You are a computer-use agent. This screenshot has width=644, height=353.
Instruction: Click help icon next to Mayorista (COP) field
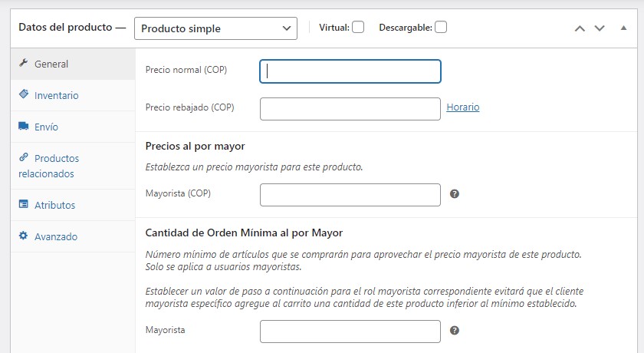pos(454,194)
